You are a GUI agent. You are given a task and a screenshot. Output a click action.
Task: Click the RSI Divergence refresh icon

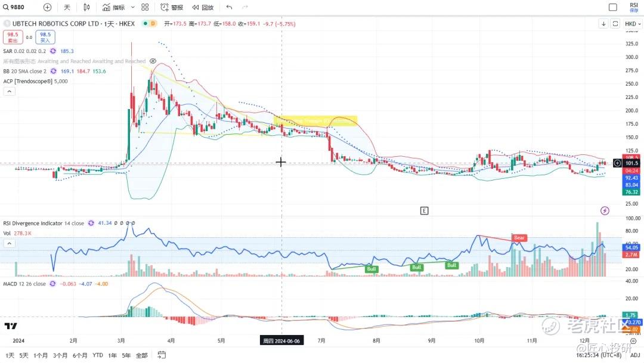tap(91, 224)
